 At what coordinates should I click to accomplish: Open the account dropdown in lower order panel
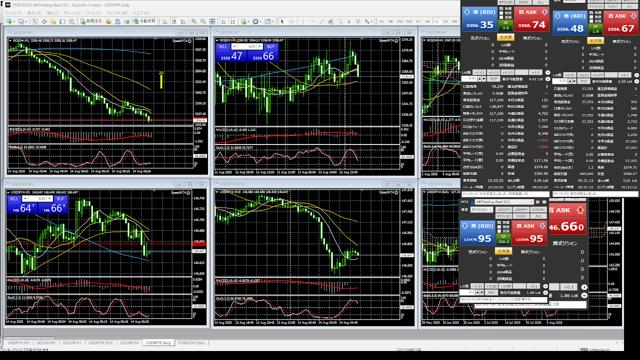click(x=504, y=202)
